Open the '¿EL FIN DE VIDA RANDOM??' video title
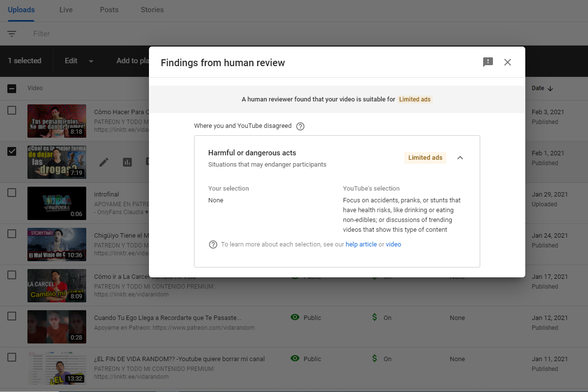This screenshot has width=588, height=392. pos(179,359)
